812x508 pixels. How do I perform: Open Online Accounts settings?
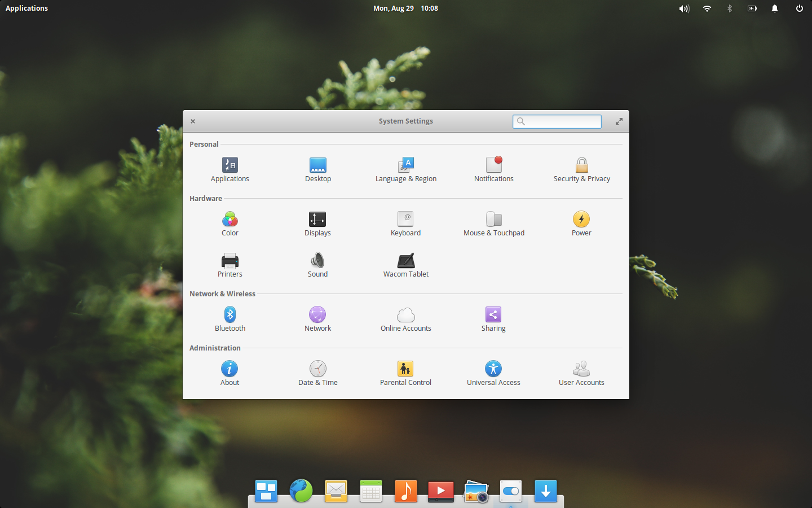(x=405, y=319)
